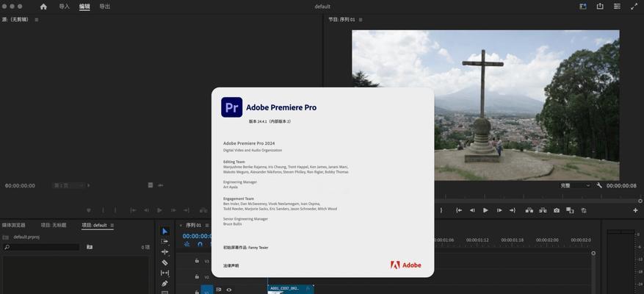This screenshot has height=294, width=644.
Task: Go to the Home screen icon
Action: 43,7
